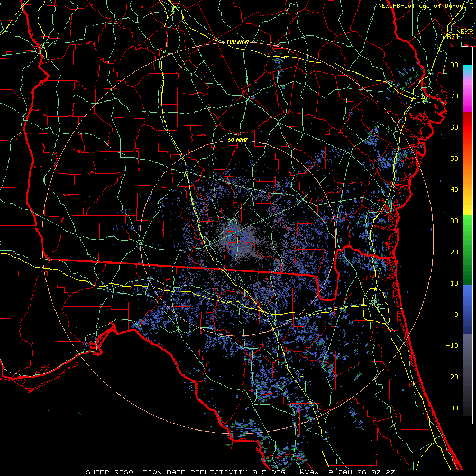Click the 50 dBZ scale value
The image size is (476, 476).
(x=454, y=159)
